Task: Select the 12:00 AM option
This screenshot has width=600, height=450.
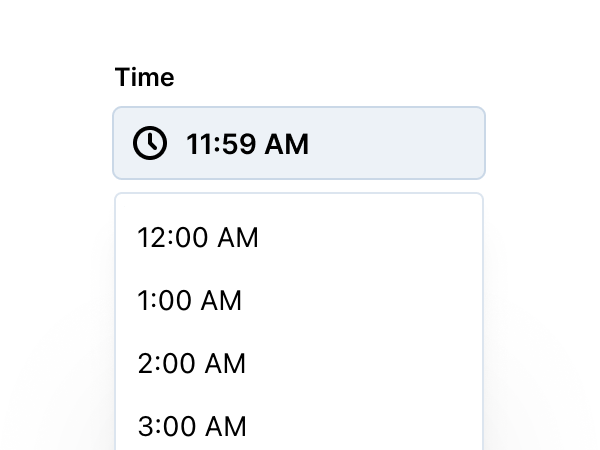Action: pyautogui.click(x=198, y=238)
